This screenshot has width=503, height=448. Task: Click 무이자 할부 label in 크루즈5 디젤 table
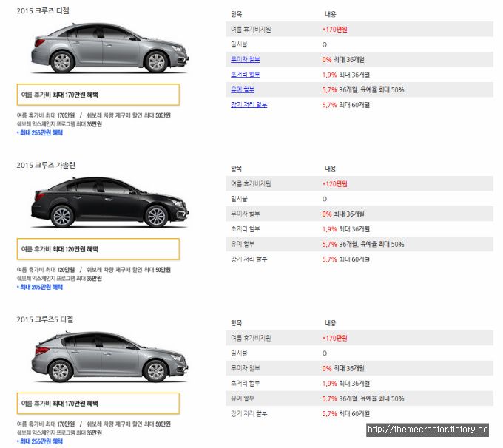point(246,368)
